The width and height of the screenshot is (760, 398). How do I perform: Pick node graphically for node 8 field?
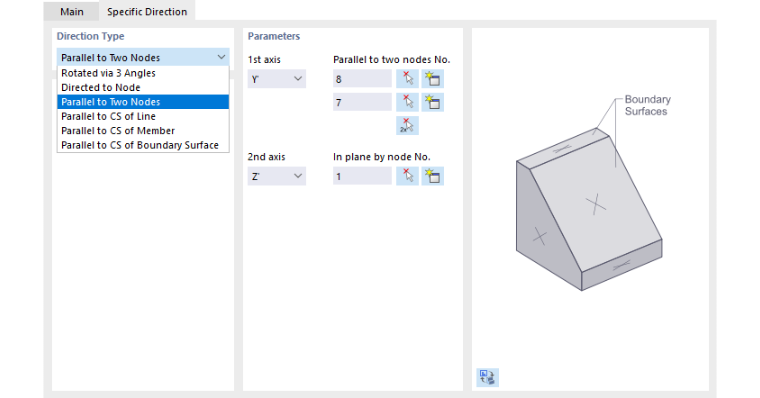pos(407,79)
